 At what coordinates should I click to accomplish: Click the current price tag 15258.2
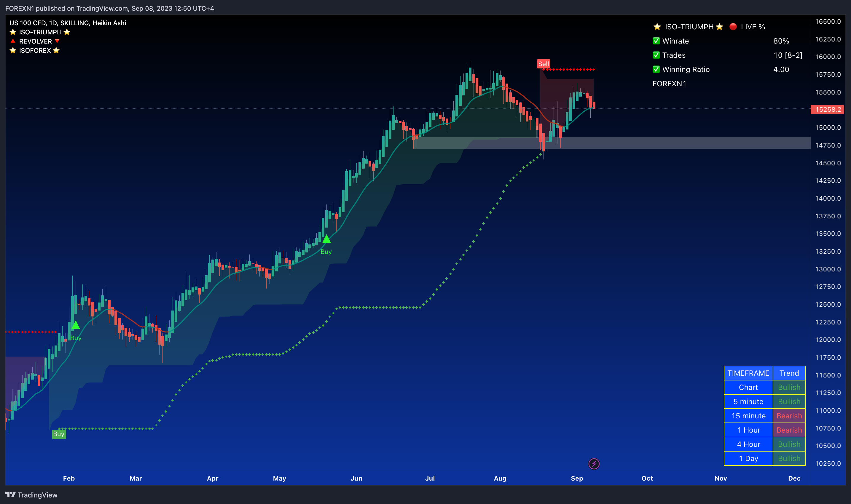827,109
